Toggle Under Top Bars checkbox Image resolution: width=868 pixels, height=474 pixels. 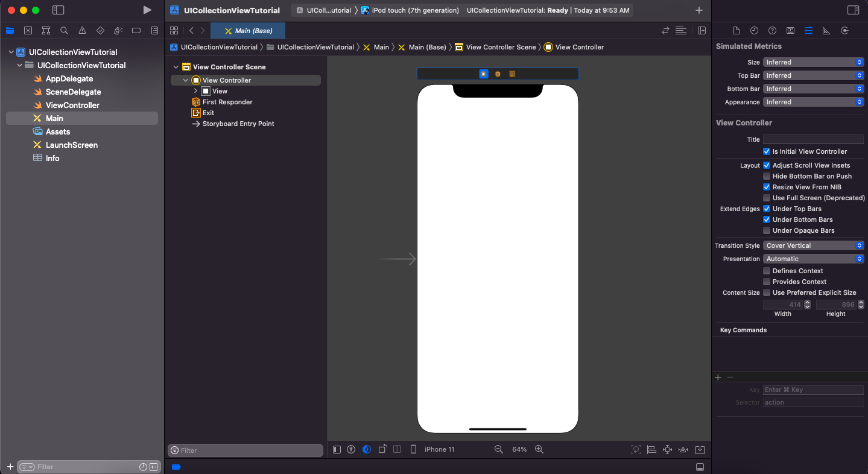tap(767, 209)
